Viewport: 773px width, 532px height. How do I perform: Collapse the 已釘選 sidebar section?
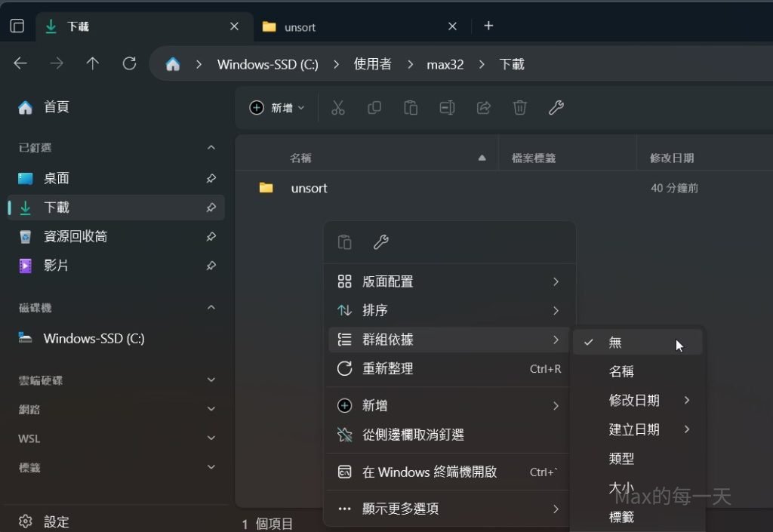[x=211, y=148]
